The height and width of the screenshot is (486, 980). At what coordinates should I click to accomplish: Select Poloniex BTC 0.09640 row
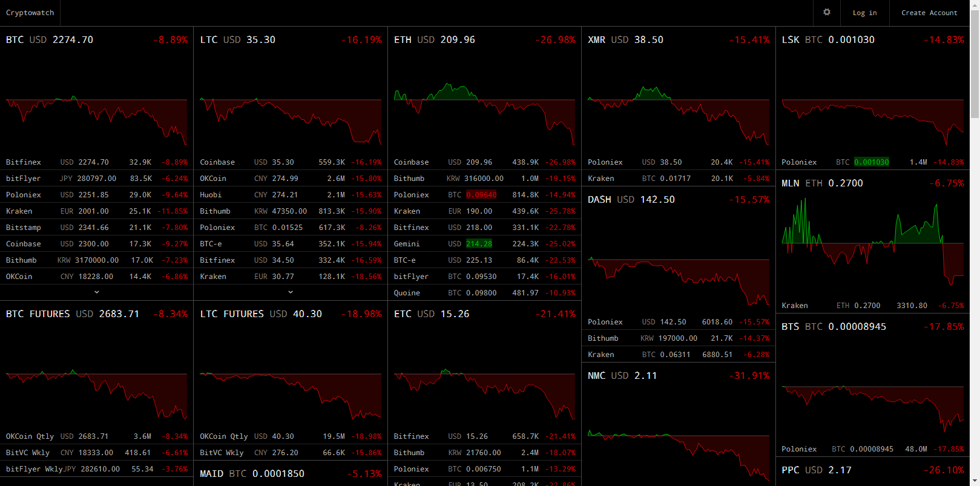484,195
